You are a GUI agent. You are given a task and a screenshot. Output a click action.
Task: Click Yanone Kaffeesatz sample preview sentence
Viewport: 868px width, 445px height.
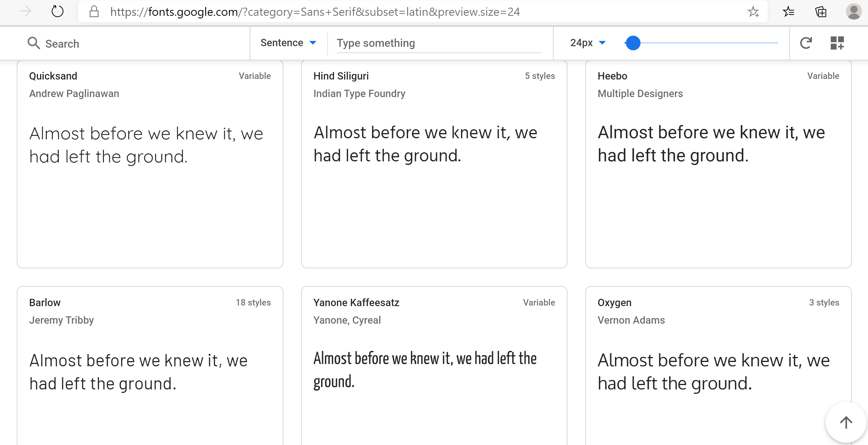click(425, 370)
